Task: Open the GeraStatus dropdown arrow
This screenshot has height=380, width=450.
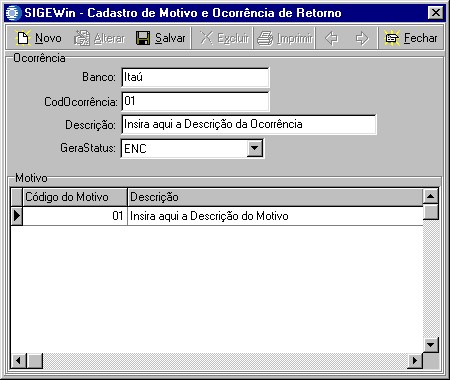Action: [x=255, y=148]
